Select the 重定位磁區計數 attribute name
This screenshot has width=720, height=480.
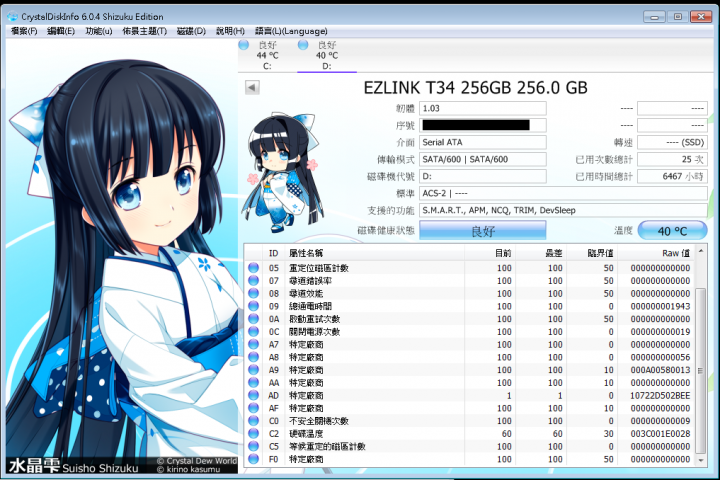(319, 268)
